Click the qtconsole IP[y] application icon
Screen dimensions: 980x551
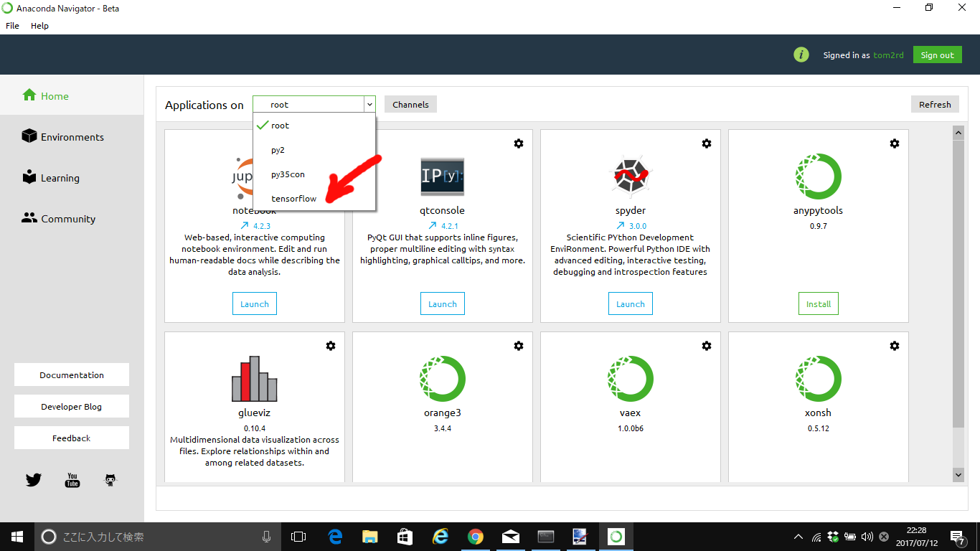point(443,176)
